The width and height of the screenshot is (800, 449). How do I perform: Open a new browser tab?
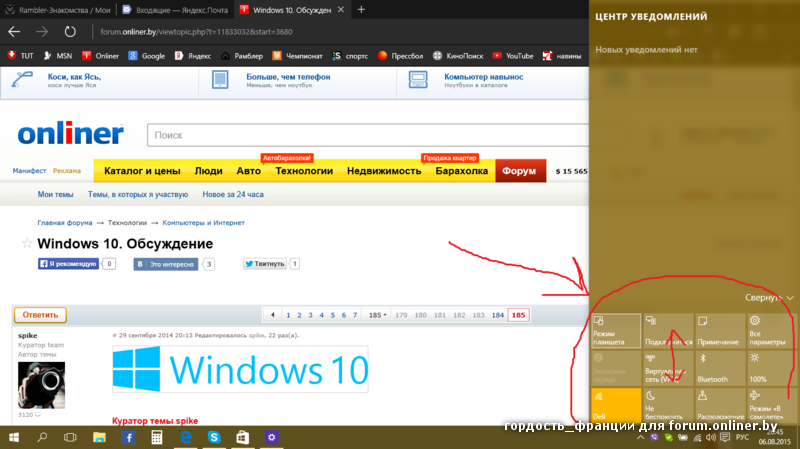(361, 10)
